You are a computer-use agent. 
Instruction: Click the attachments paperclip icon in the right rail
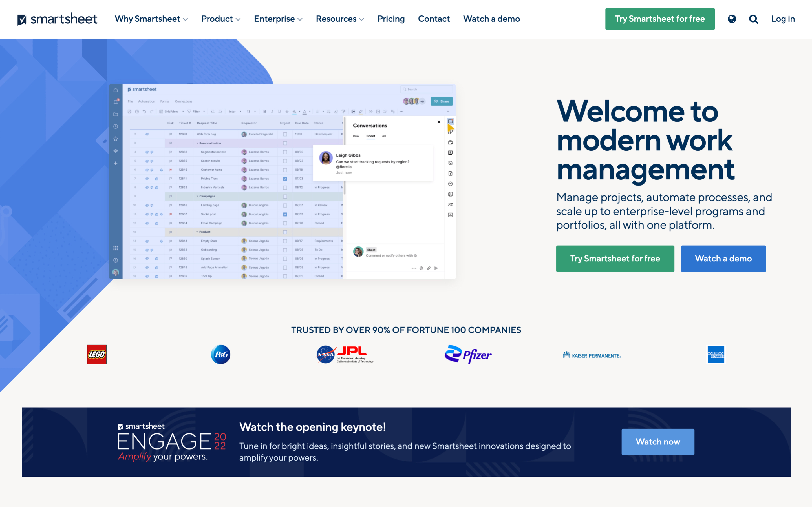pos(450,132)
